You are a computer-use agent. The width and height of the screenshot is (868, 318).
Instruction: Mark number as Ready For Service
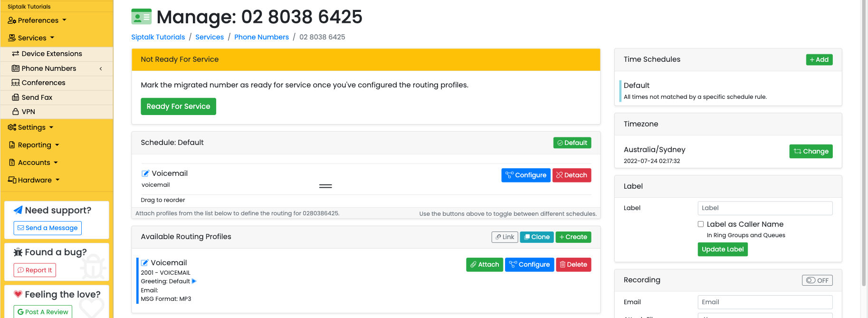tap(178, 106)
